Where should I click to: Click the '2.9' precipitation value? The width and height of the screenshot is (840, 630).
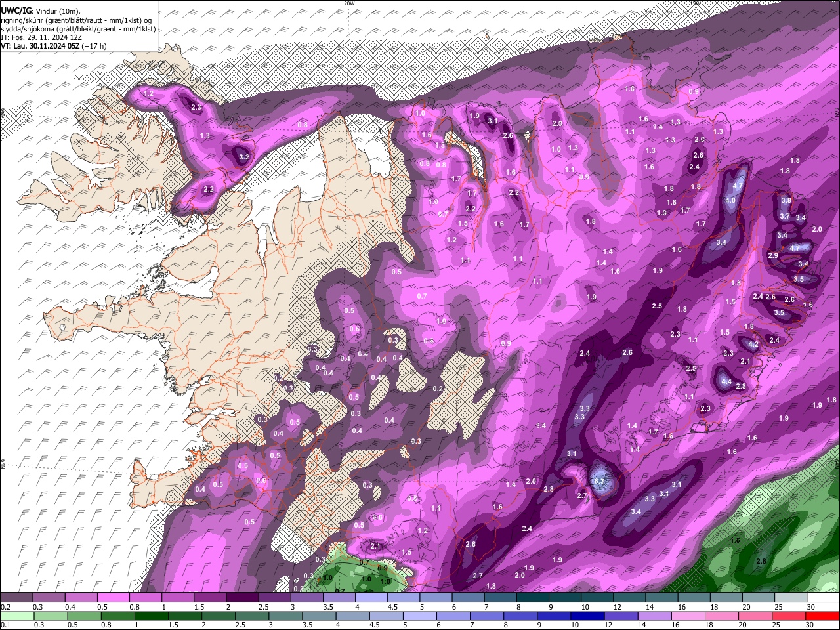click(x=773, y=255)
